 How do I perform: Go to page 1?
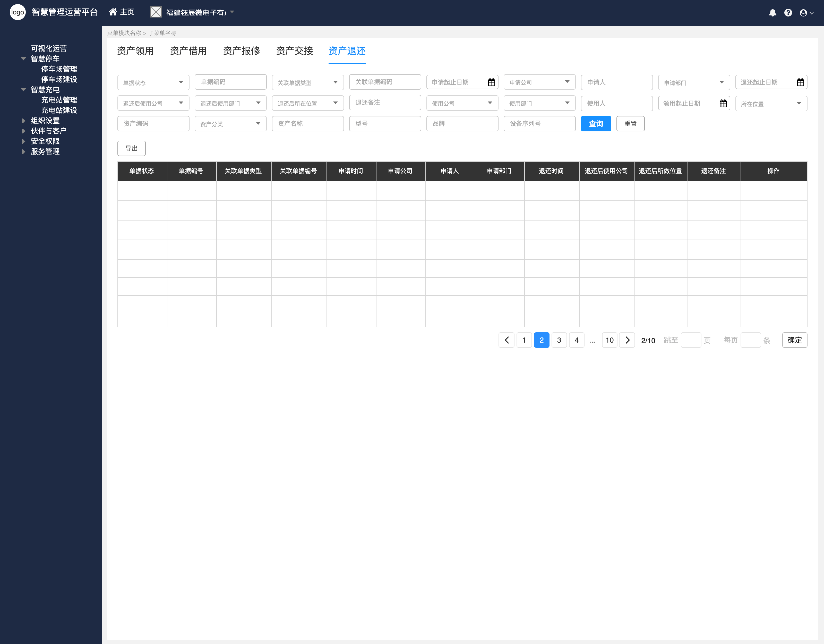point(524,340)
